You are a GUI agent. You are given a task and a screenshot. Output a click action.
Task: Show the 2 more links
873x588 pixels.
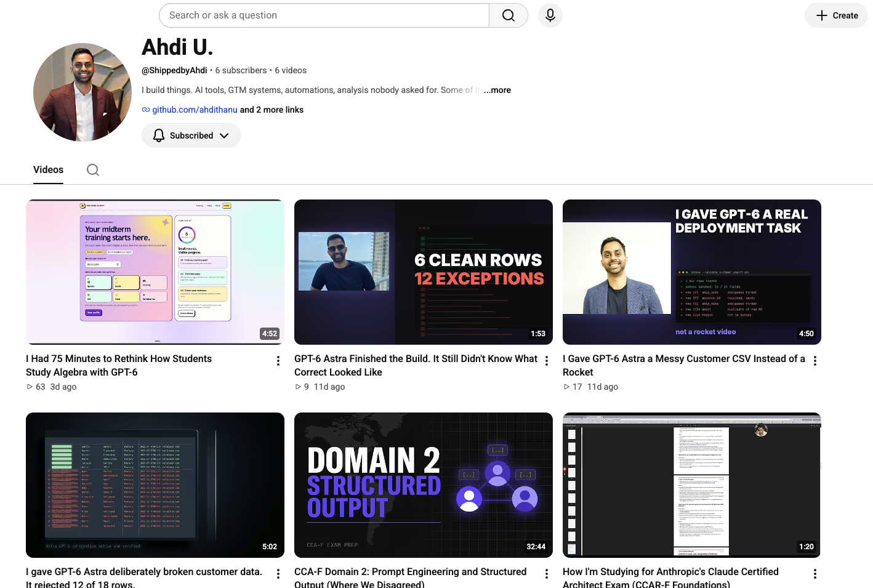pos(272,110)
